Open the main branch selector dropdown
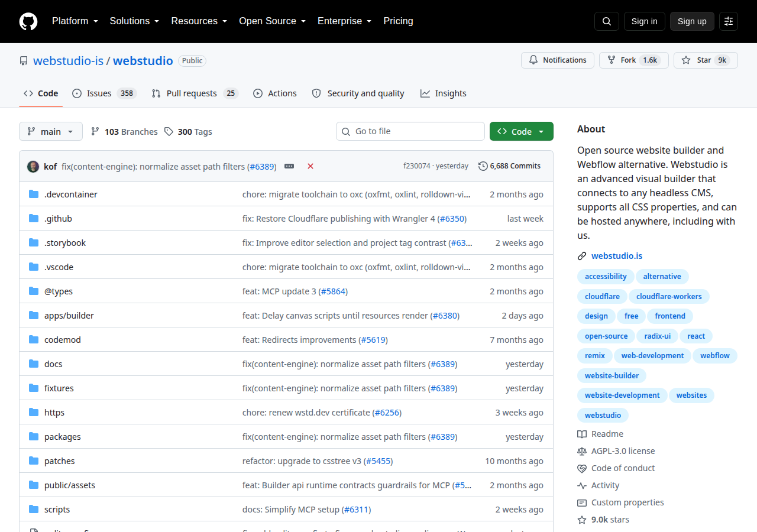Image resolution: width=757 pixels, height=532 pixels. point(51,131)
